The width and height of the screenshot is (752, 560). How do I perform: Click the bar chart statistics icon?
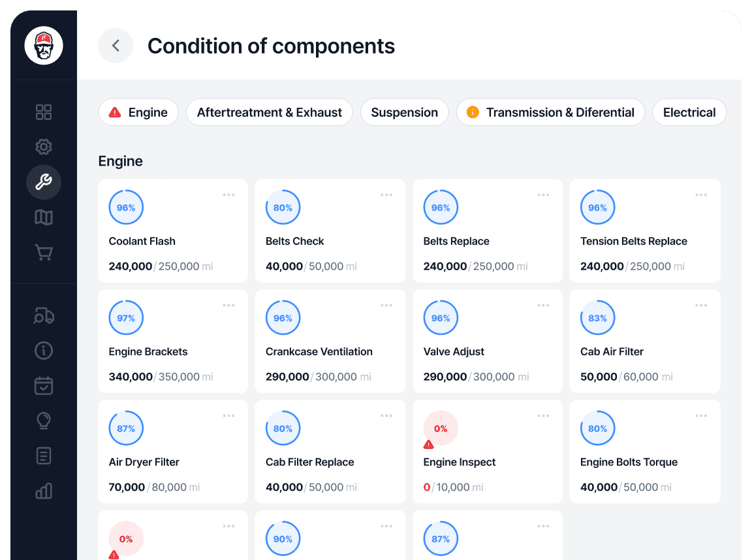43,491
